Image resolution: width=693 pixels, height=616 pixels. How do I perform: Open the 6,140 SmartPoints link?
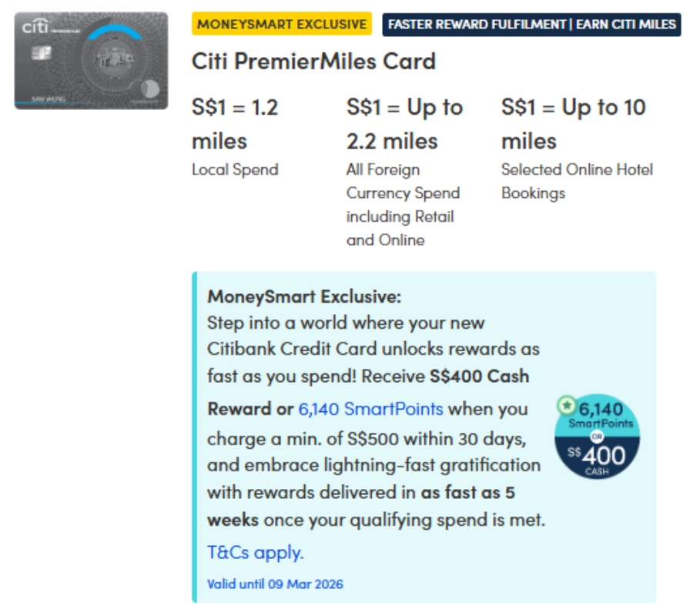point(370,409)
